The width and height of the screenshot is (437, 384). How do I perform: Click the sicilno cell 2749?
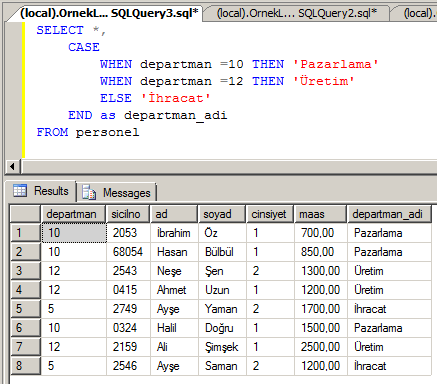pos(128,309)
